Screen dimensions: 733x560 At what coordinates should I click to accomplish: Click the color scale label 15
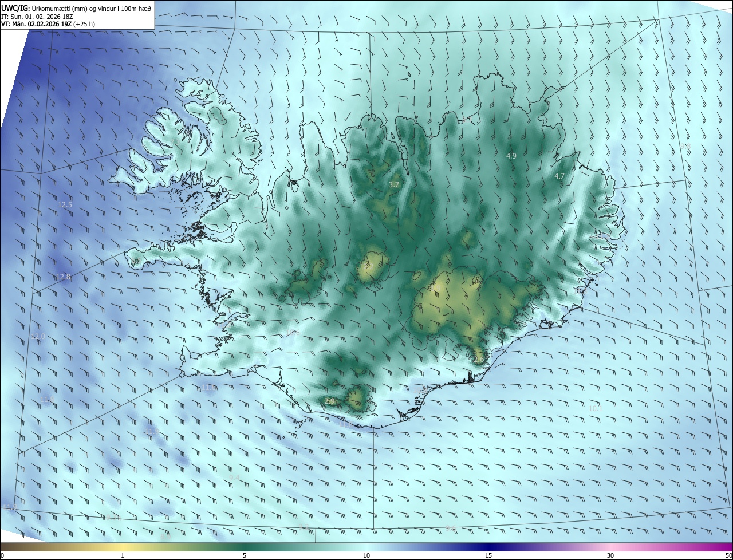tap(488, 555)
